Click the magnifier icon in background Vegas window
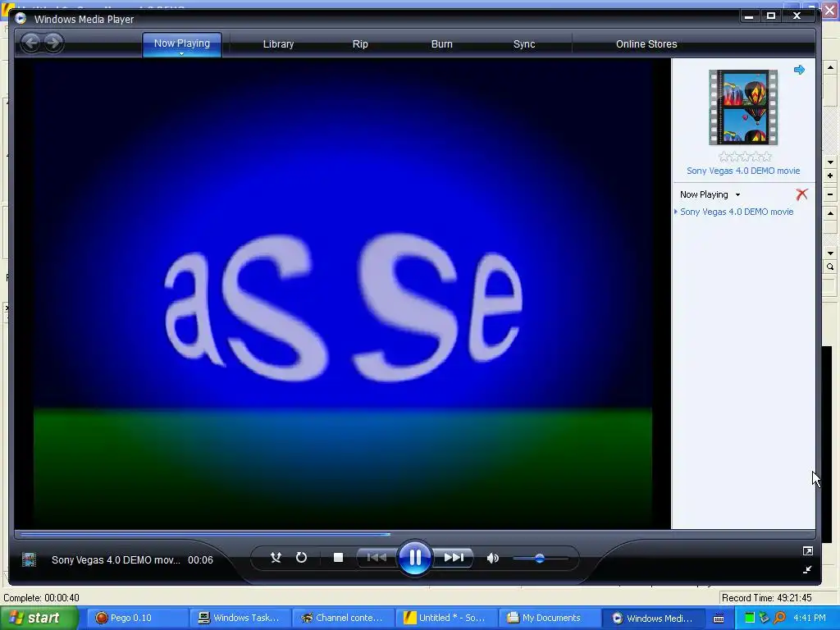The width and height of the screenshot is (840, 630). click(830, 267)
